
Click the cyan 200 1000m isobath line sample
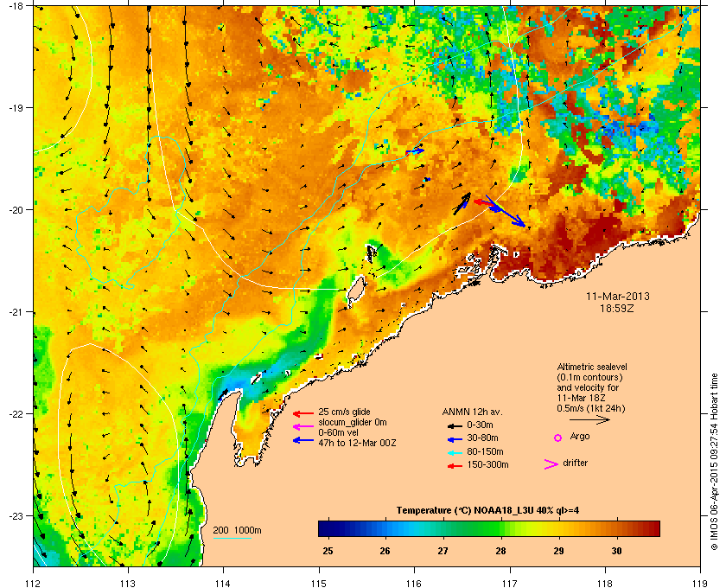232,539
